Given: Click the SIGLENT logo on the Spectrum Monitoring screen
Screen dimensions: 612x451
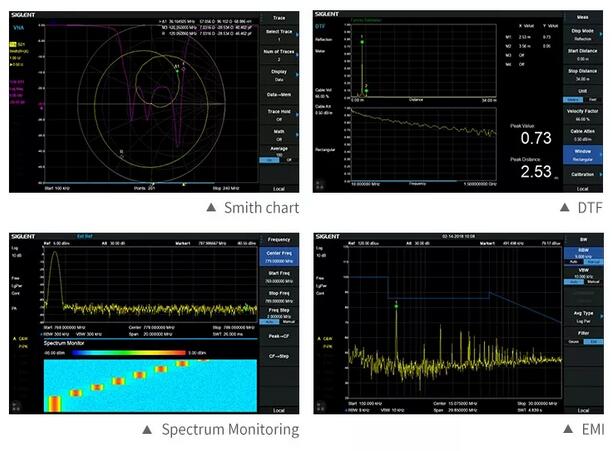Looking at the screenshot, I should point(24,237).
